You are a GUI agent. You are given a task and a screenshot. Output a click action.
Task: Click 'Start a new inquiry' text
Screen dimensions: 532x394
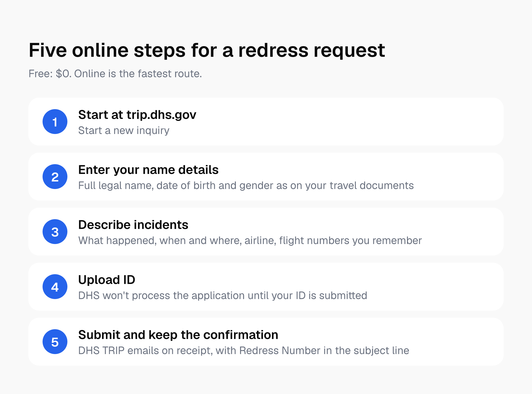point(124,131)
